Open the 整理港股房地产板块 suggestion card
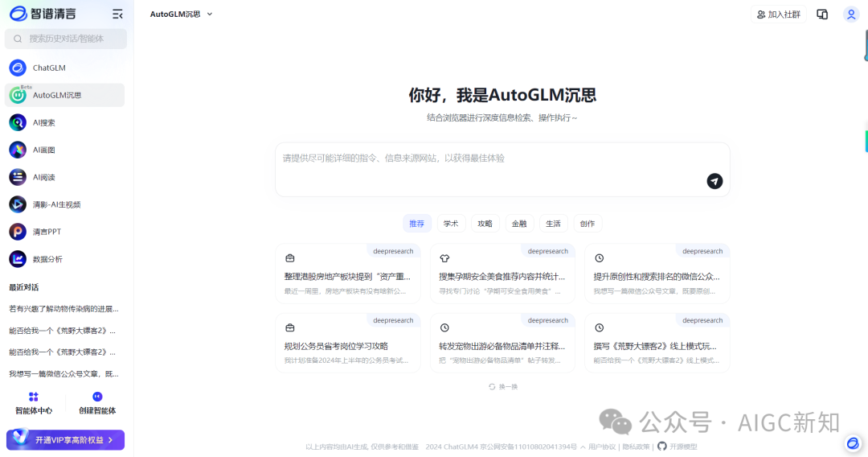Image resolution: width=868 pixels, height=457 pixels. (348, 274)
